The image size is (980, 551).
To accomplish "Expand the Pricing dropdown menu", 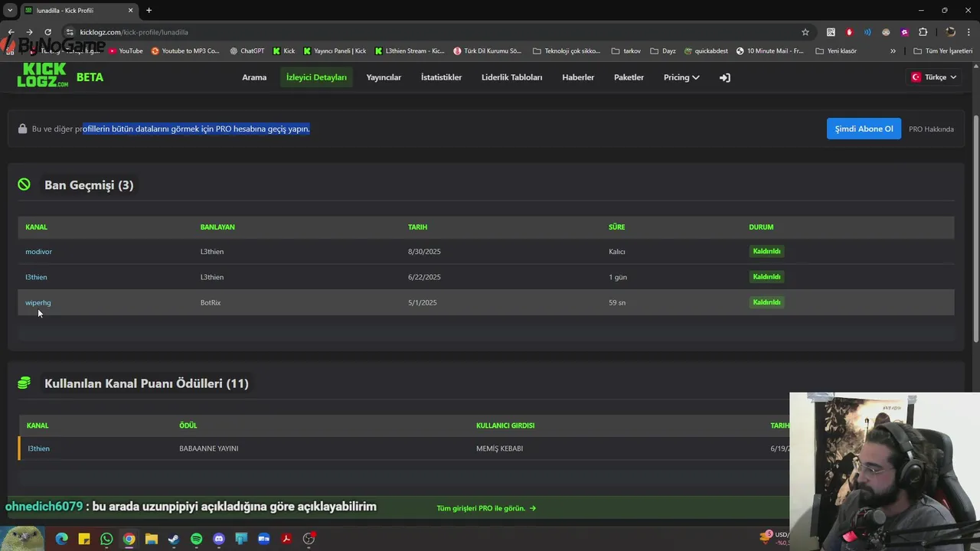I will 681,77.
